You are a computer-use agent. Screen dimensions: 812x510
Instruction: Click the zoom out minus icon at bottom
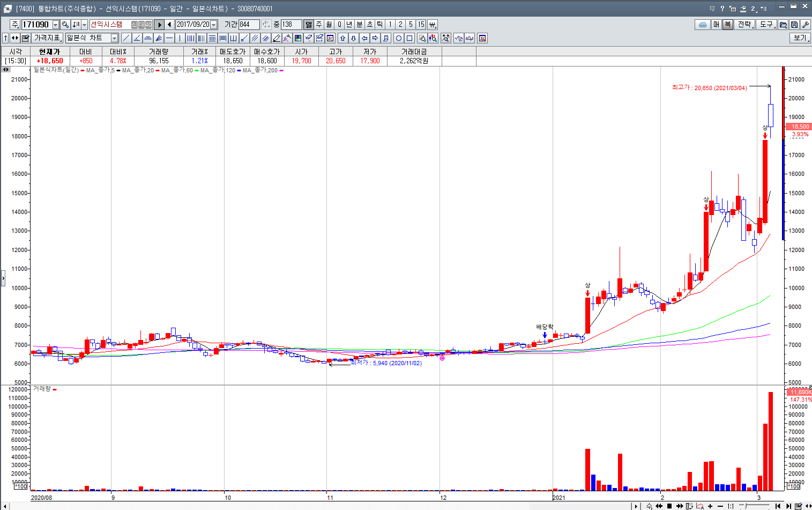[720, 506]
